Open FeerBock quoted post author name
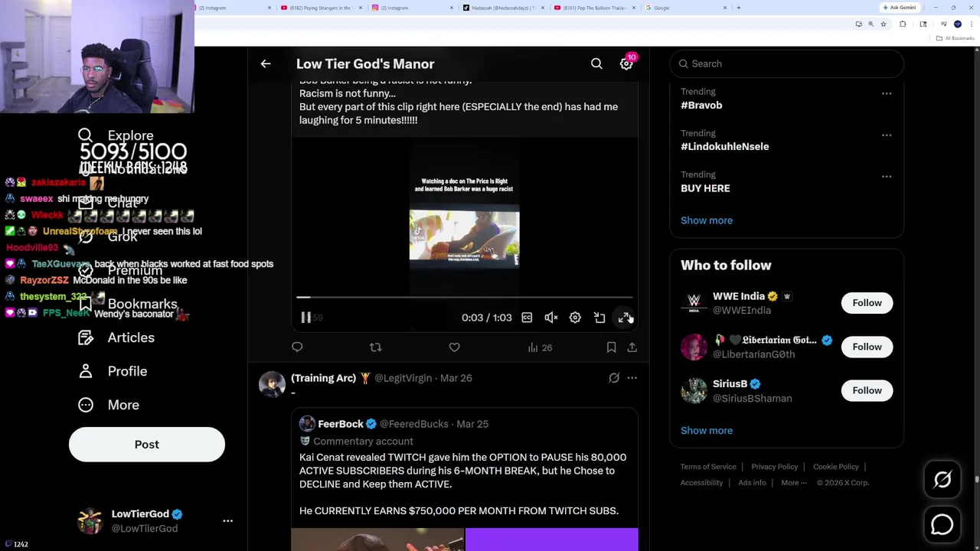The image size is (980, 551). [341, 424]
